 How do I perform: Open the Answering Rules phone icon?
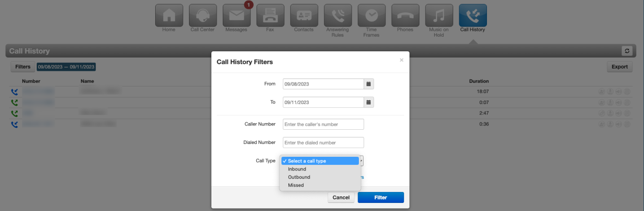(338, 15)
